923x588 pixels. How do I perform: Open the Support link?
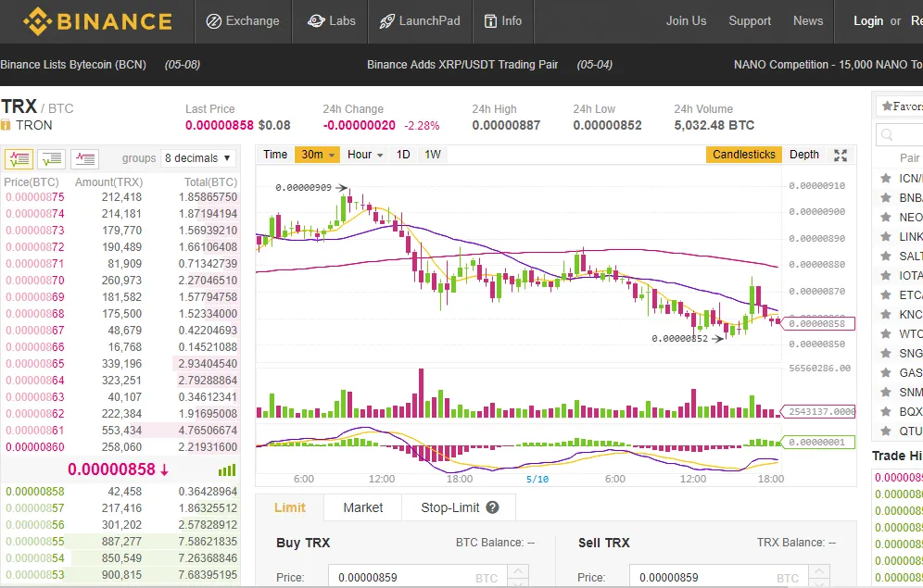tap(750, 20)
